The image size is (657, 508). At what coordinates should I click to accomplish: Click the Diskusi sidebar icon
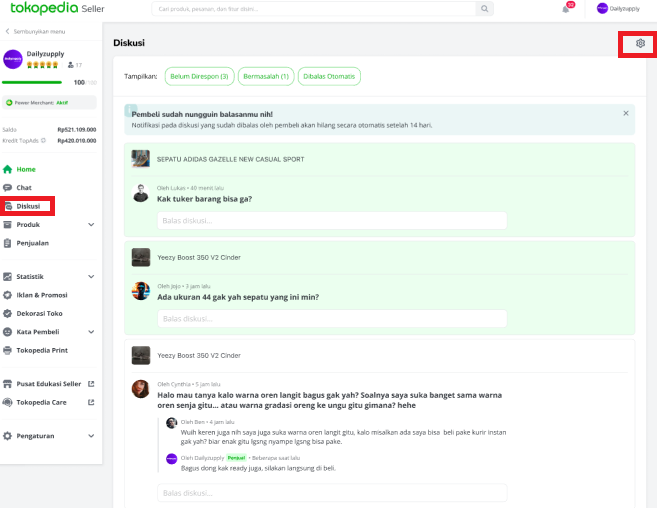coord(8,206)
